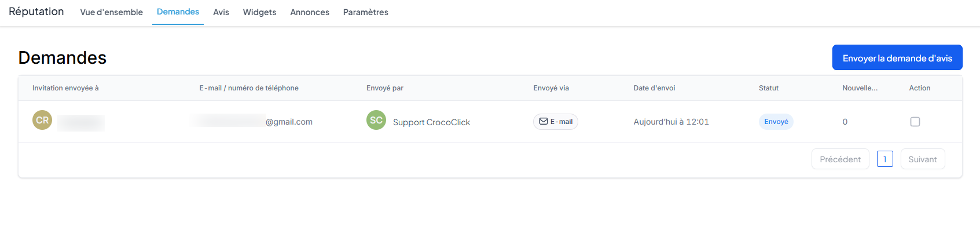Click the CR contact avatar

click(42, 120)
